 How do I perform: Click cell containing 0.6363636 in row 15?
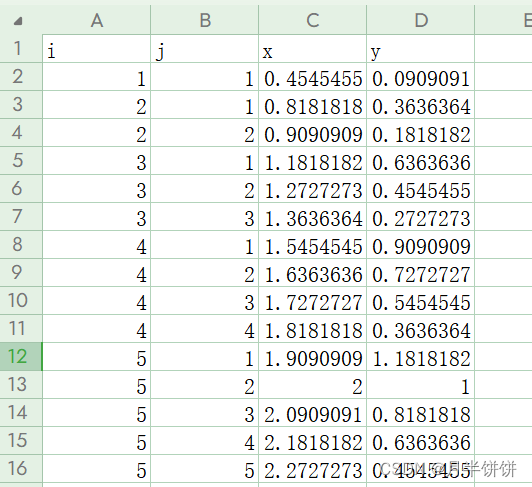(x=421, y=441)
